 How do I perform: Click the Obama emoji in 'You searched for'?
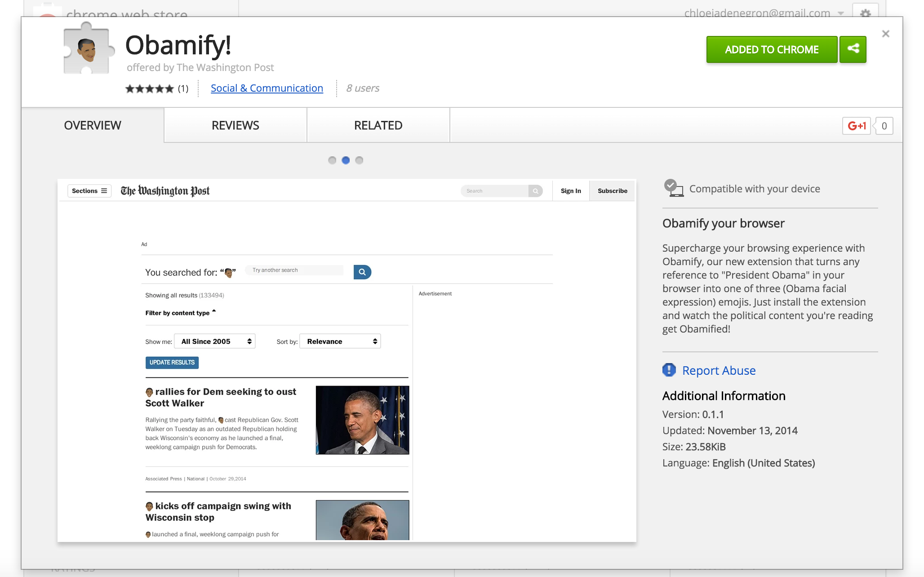228,273
